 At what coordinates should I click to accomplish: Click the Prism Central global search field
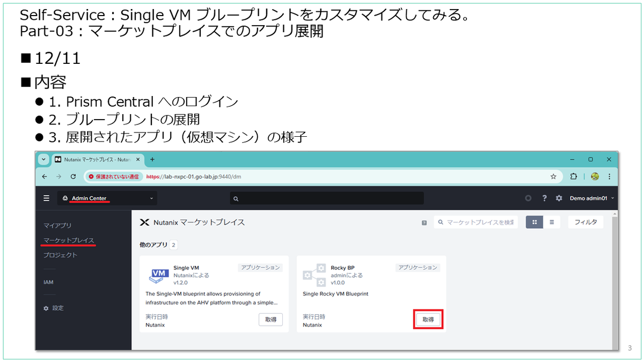point(326,198)
